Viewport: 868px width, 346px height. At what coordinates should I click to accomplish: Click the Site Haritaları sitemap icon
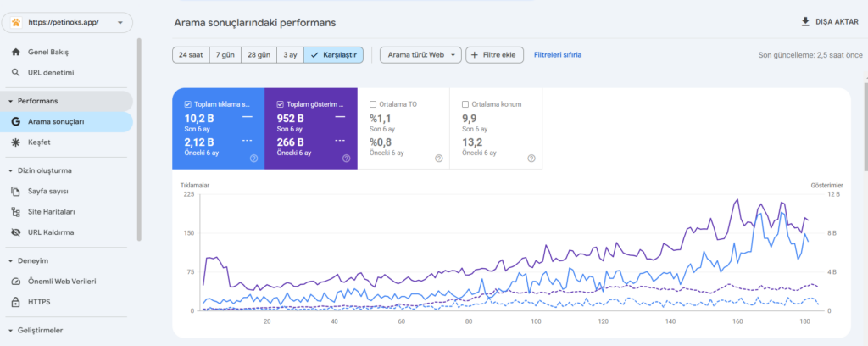[16, 212]
